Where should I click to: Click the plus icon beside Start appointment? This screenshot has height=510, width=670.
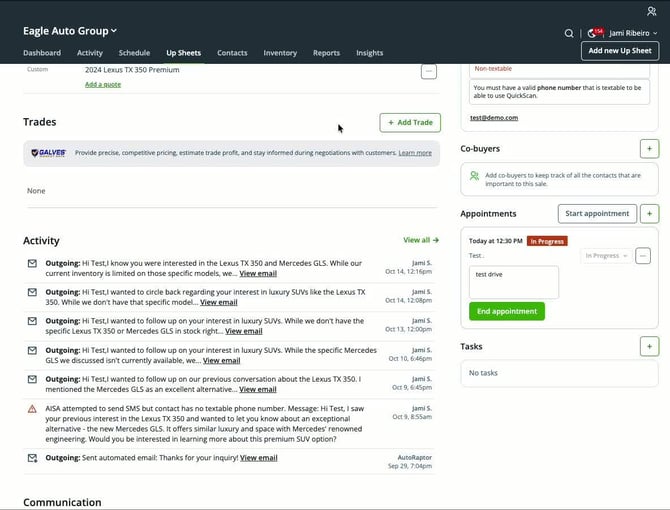(x=649, y=214)
